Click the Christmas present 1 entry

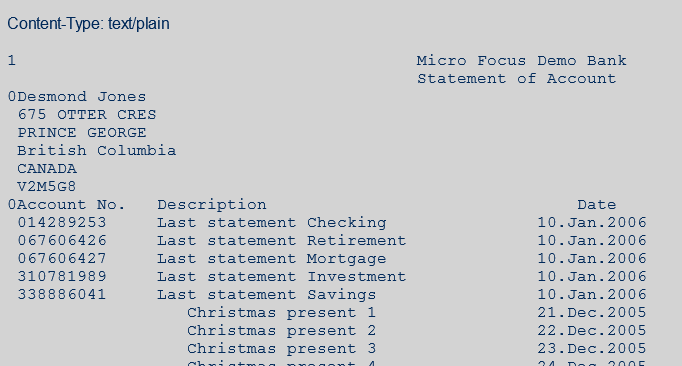[x=281, y=313]
